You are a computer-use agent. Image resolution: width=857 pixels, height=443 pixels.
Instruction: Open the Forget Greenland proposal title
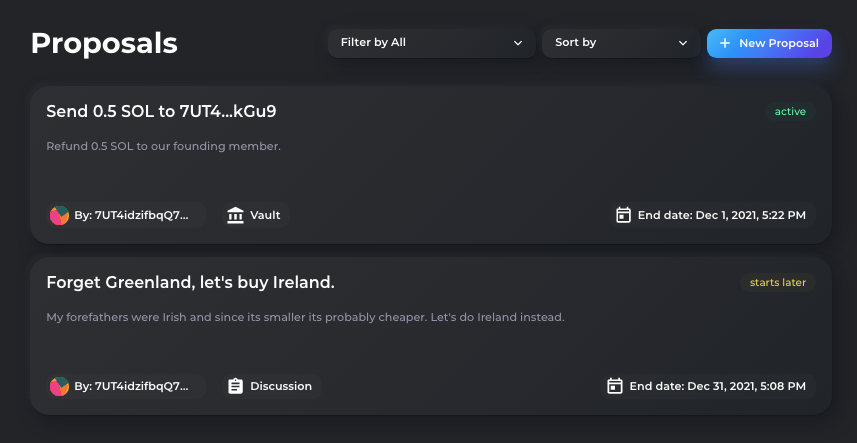(x=190, y=282)
